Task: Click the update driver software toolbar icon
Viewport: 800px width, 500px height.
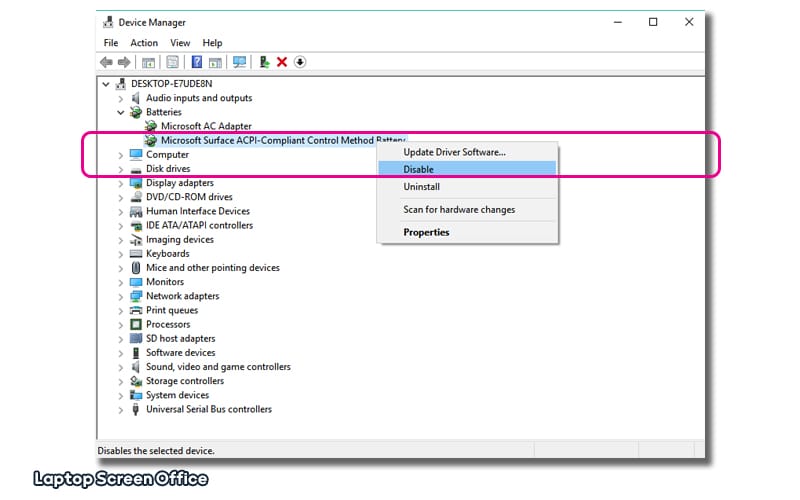Action: pyautogui.click(x=264, y=62)
